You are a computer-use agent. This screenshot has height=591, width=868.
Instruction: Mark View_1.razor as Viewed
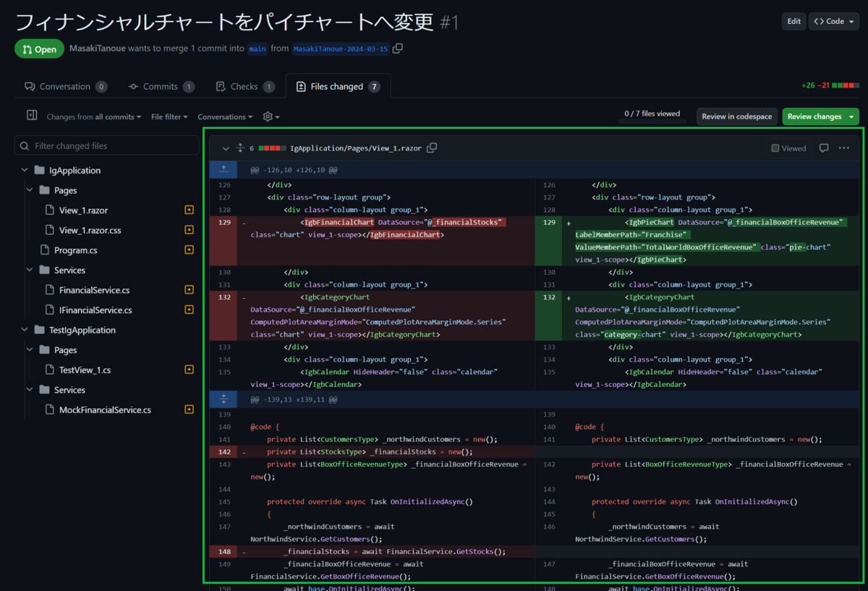pyautogui.click(x=788, y=148)
